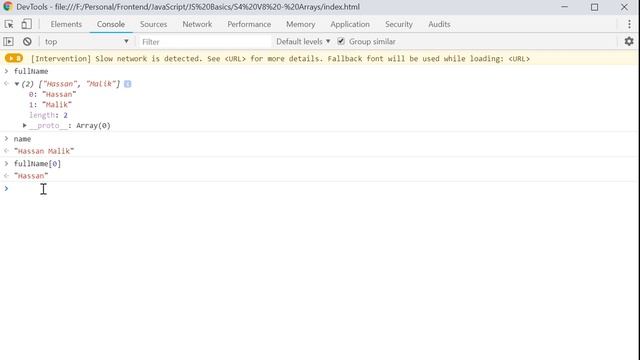The image size is (640, 360).
Task: Switch to the Elements tab
Action: (x=66, y=24)
